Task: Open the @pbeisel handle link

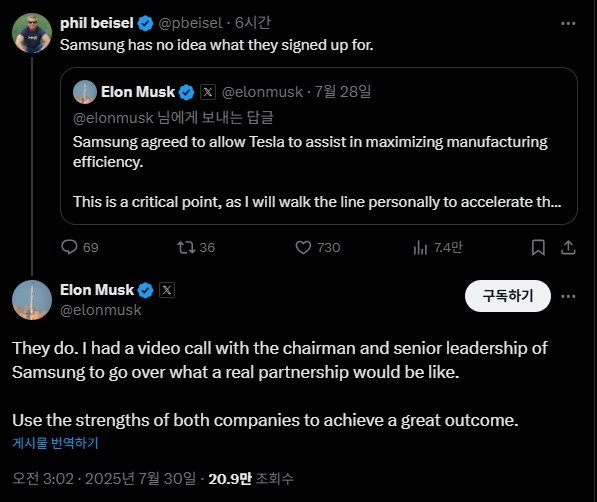Action: 190,23
